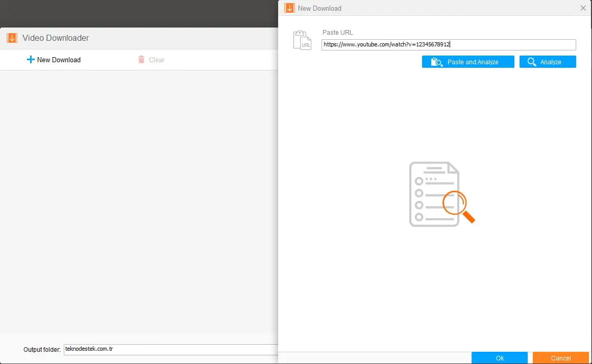Screen dimensions: 592x364
Task: Click the clipboard icon in Paste and Analyze
Action: [x=437, y=62]
